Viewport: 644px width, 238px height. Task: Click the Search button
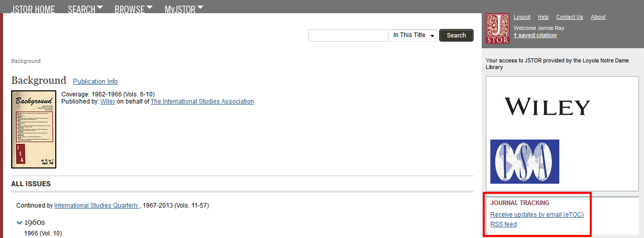456,36
